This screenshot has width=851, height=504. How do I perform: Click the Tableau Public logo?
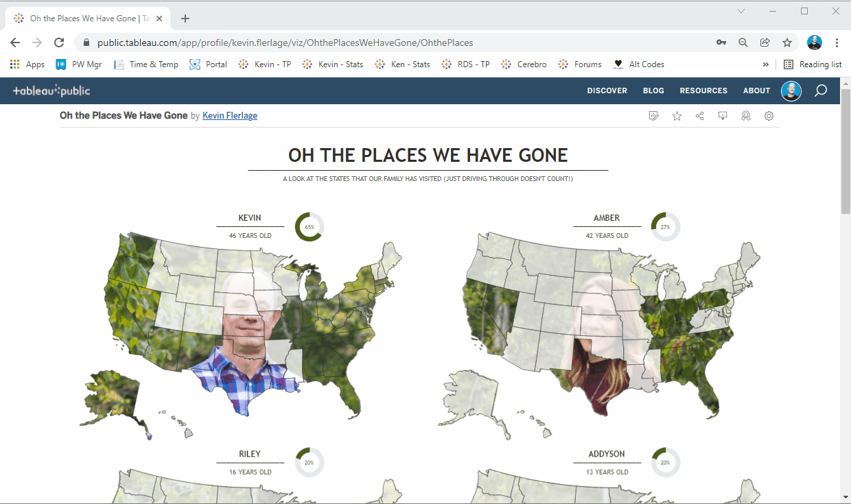51,91
